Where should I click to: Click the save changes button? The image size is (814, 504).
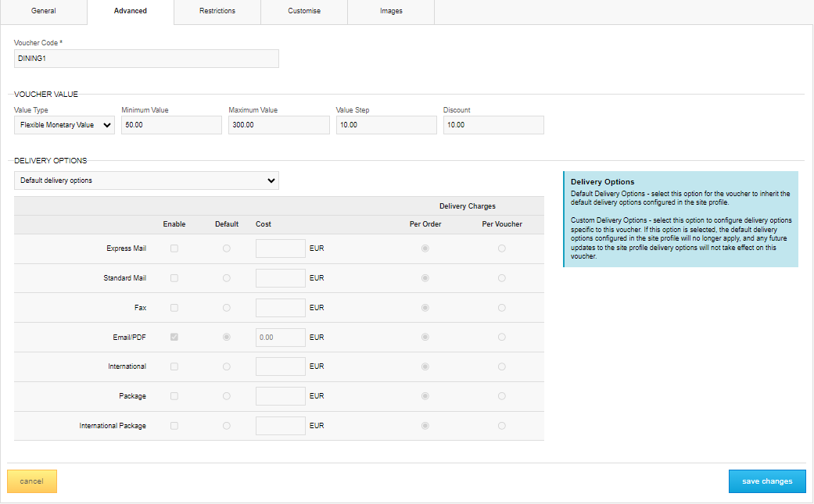click(767, 481)
